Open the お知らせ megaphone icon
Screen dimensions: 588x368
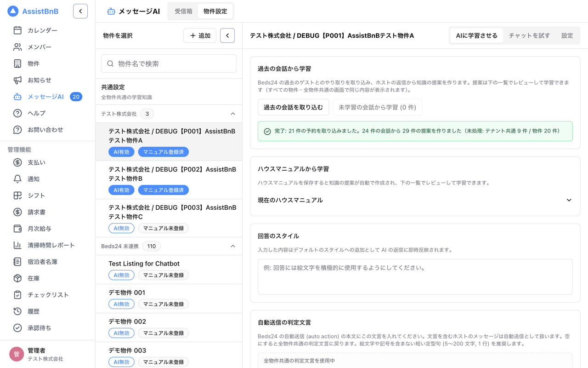pyautogui.click(x=17, y=80)
